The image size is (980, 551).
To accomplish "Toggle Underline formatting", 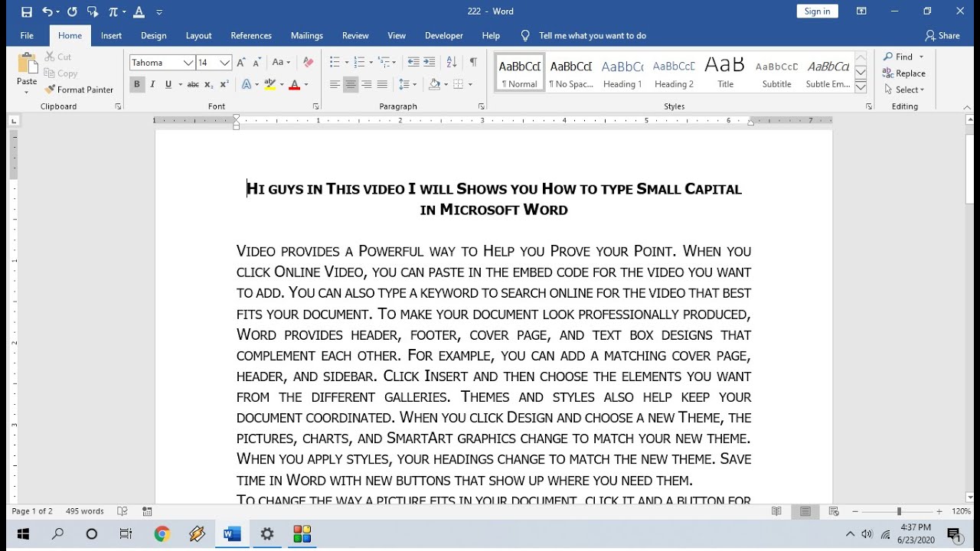I will click(x=168, y=84).
